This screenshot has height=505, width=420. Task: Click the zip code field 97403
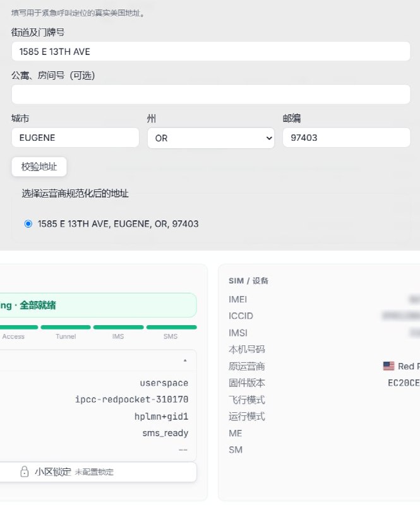pyautogui.click(x=347, y=138)
